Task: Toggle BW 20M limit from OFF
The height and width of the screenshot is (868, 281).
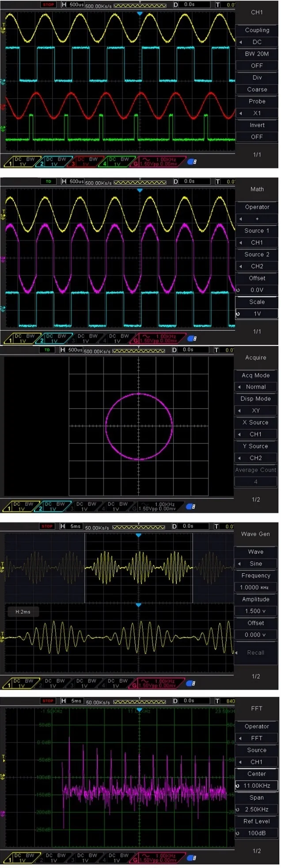Action: 257,66
